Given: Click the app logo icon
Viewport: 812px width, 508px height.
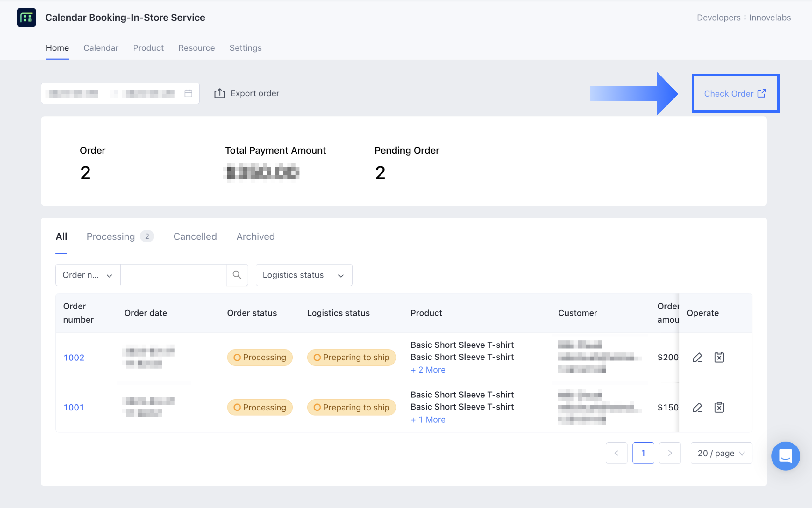Looking at the screenshot, I should pos(26,18).
